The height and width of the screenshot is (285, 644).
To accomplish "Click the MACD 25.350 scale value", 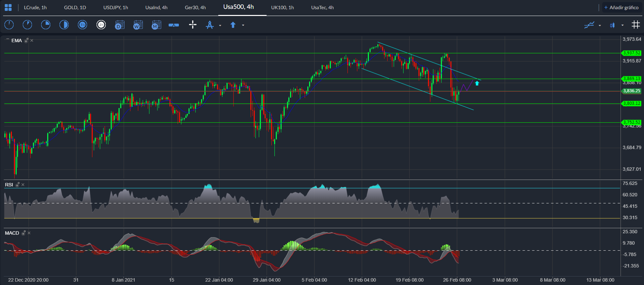I will click(x=630, y=232).
